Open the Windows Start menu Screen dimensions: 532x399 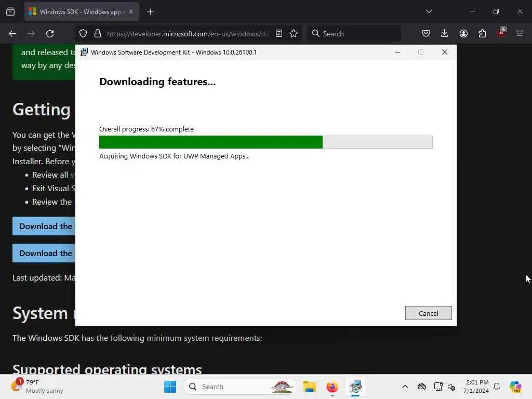pyautogui.click(x=170, y=387)
